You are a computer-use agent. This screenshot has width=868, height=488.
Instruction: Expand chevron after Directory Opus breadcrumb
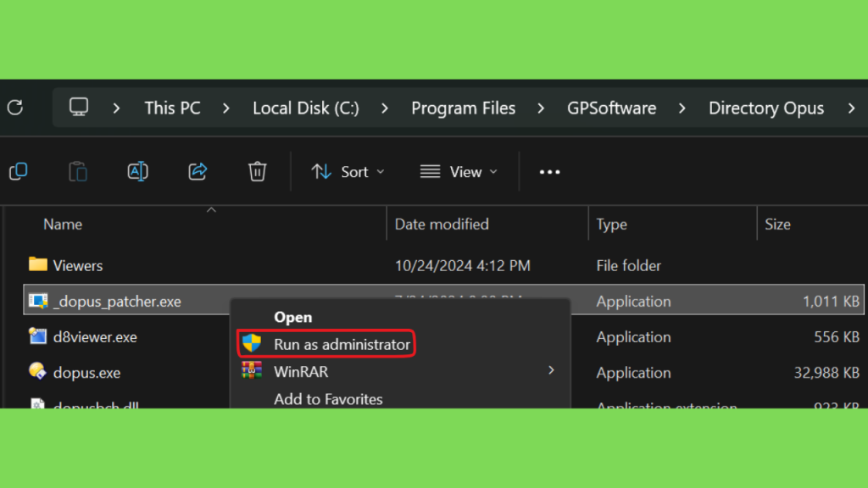(x=851, y=108)
